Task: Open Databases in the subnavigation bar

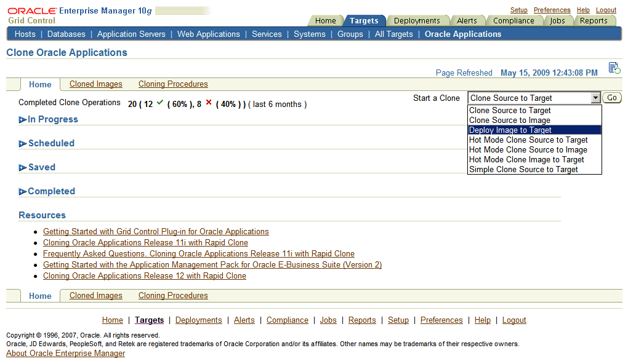Action: [66, 34]
